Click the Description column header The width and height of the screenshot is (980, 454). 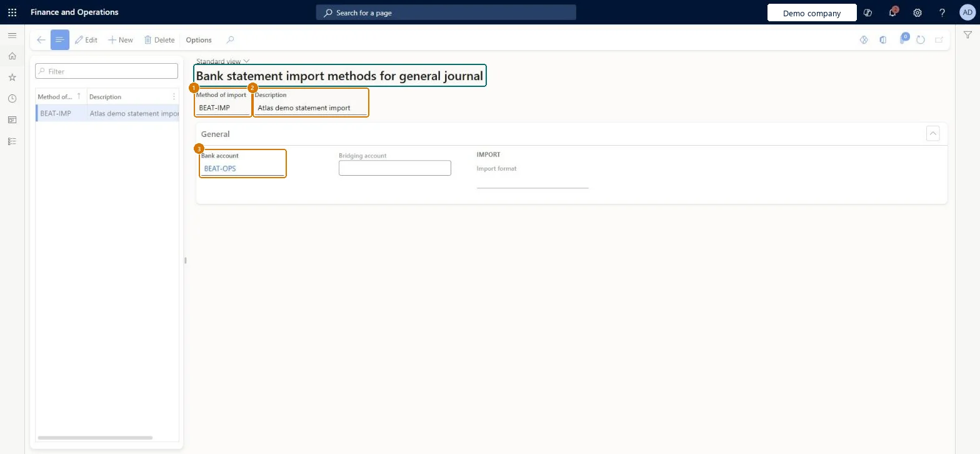[x=127, y=97]
